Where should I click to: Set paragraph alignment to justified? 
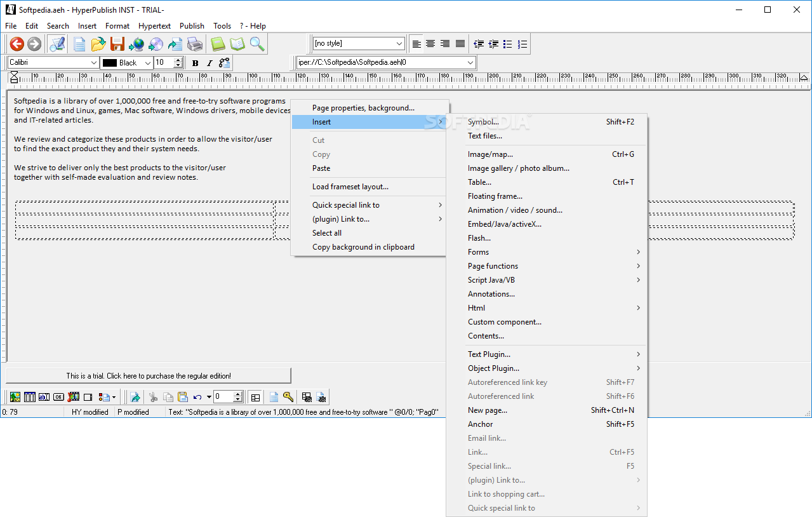pyautogui.click(x=460, y=44)
